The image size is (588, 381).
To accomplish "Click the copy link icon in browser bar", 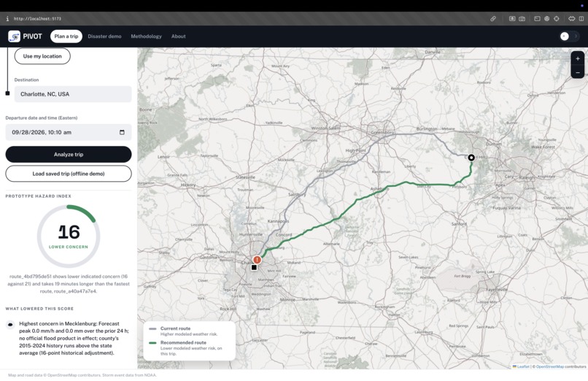I will click(493, 18).
